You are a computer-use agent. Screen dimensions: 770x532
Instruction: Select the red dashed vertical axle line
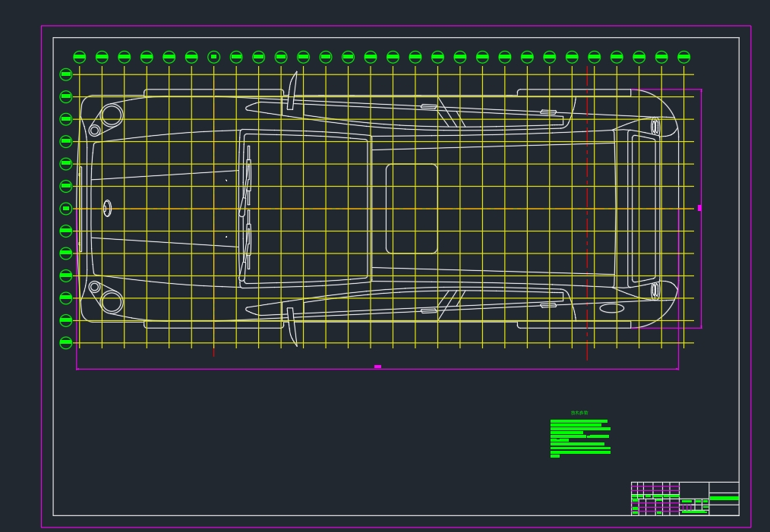(x=587, y=213)
